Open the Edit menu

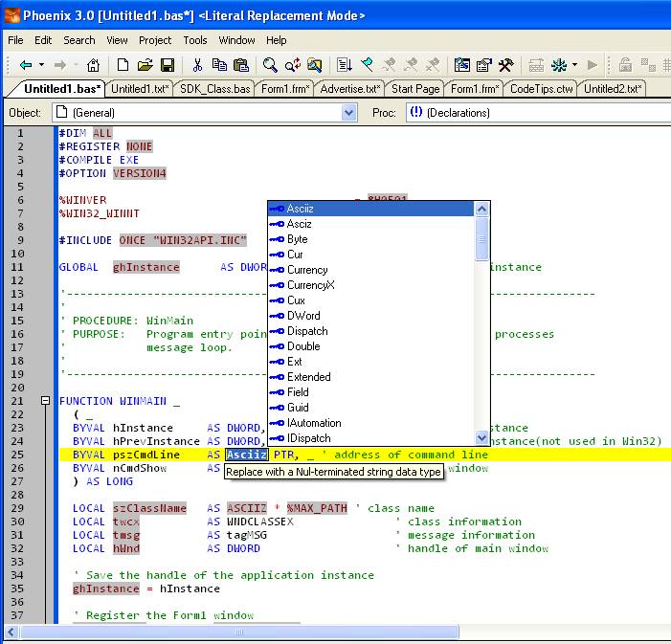(43, 40)
